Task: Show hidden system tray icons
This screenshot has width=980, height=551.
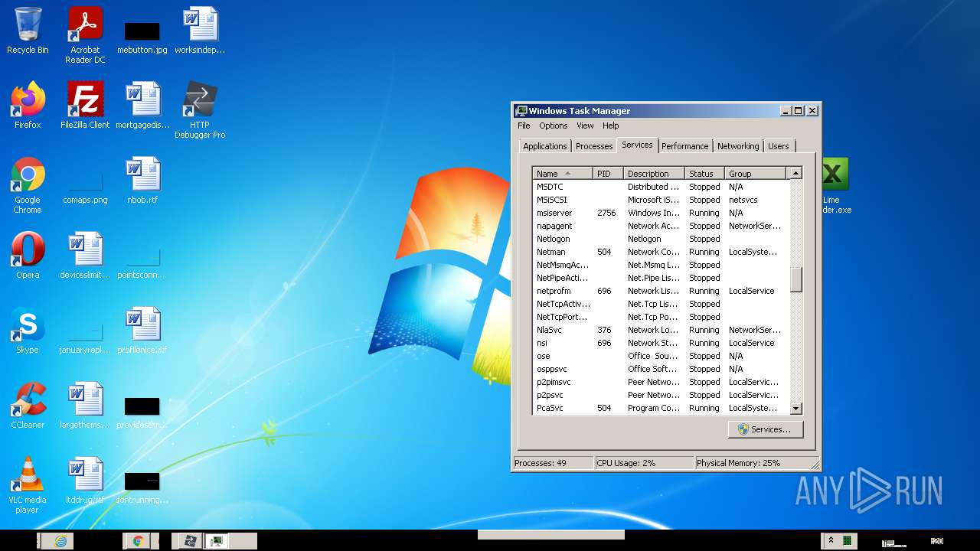Action: (831, 540)
